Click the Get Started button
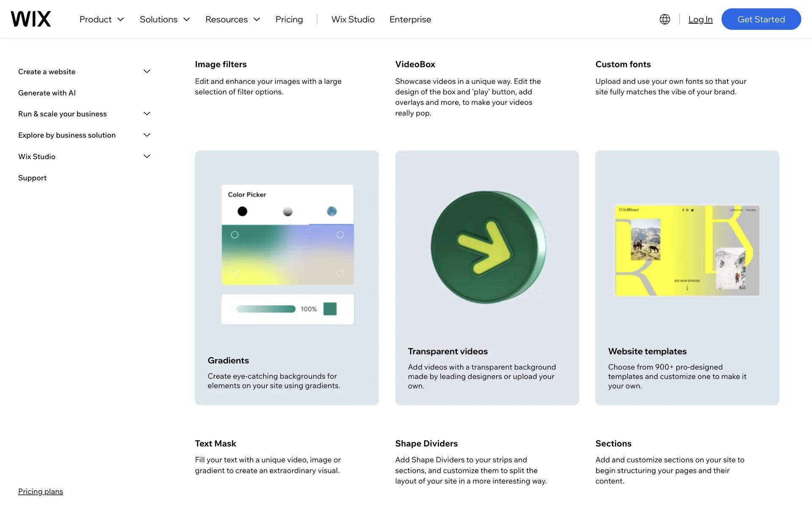The height and width of the screenshot is (508, 812). point(761,19)
